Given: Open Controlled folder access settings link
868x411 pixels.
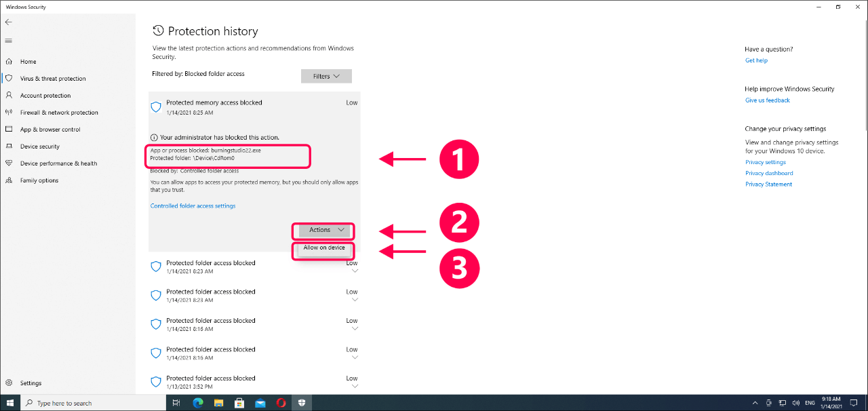Looking at the screenshot, I should pos(193,206).
